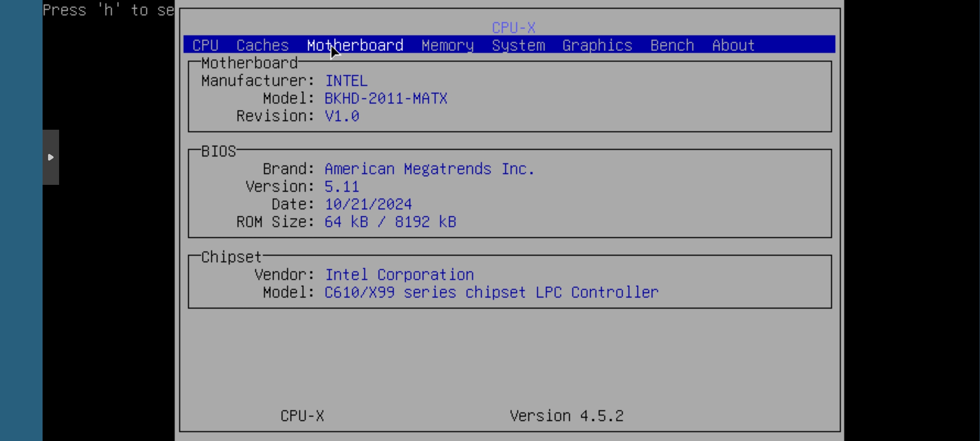980x441 pixels.
Task: Click the motherboard model BKHD-2011-MATX value
Action: click(x=386, y=98)
